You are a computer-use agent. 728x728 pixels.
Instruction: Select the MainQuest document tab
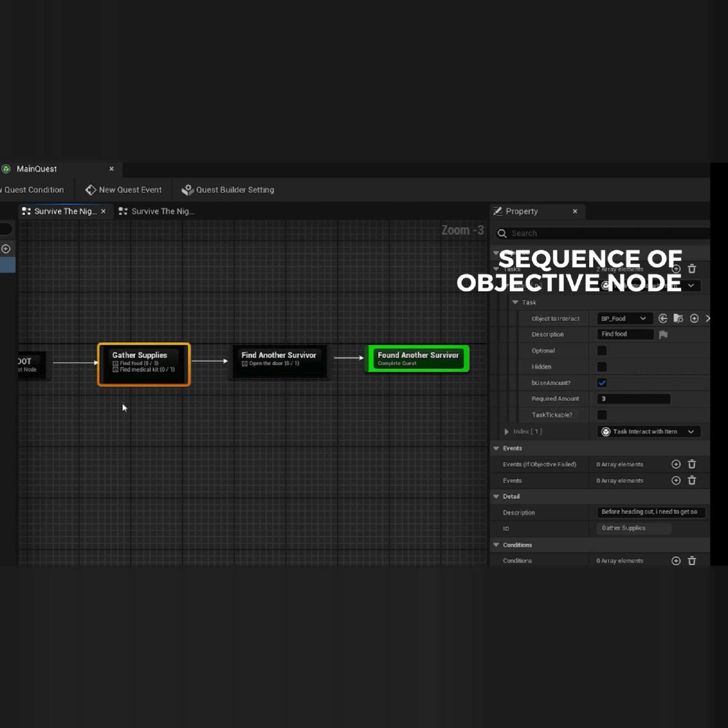[37, 169]
